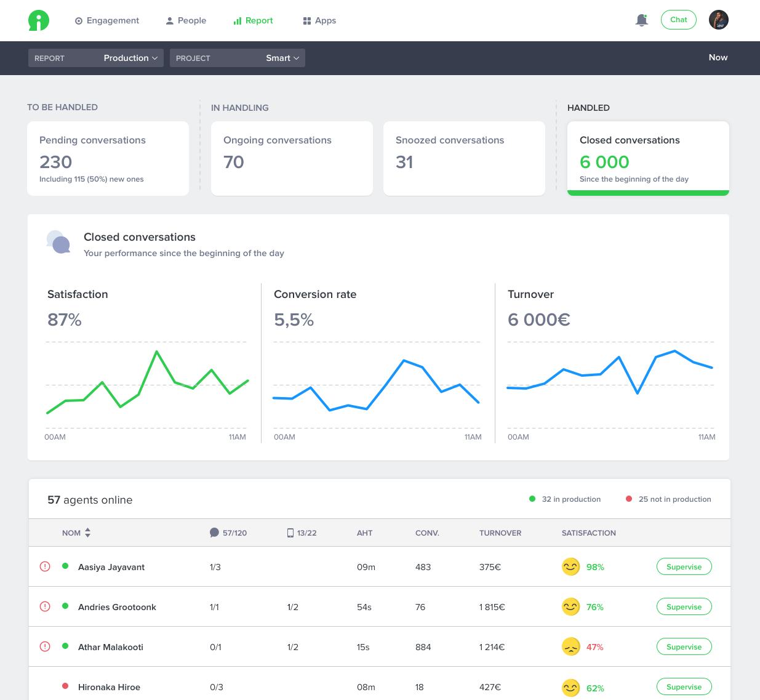Click the chat bubble column icon 57/120
760x700 pixels.
[x=214, y=533]
